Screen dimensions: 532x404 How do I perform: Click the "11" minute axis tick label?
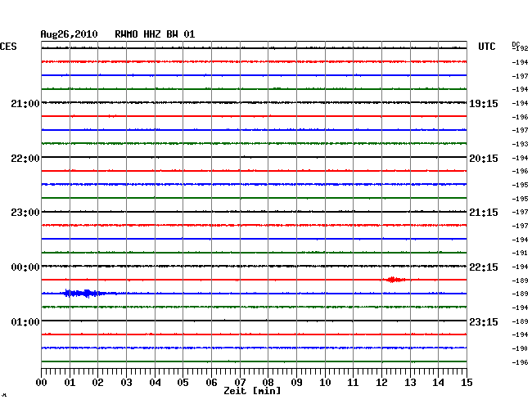[x=353, y=382]
